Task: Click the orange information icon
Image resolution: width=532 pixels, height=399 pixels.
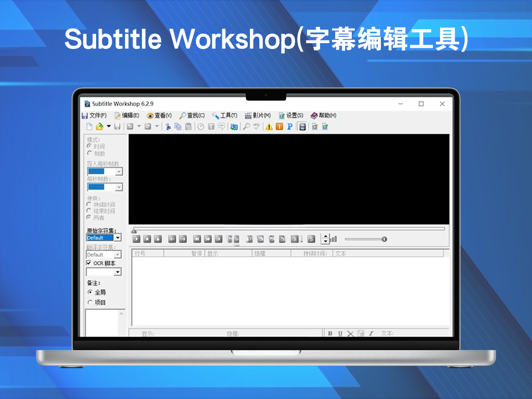Action: pyautogui.click(x=279, y=127)
